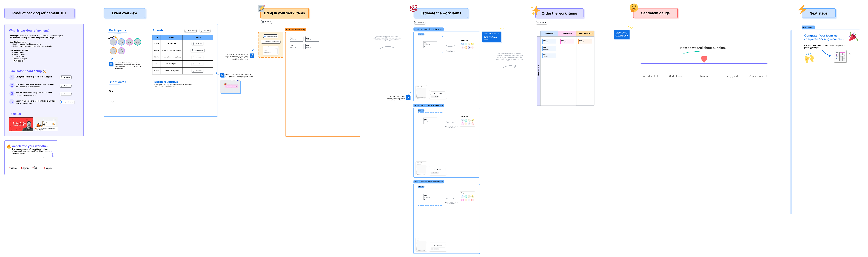Click the Import from Azure DevOps button
Image resolution: width=868 pixels, height=257 pixels.
click(271, 42)
